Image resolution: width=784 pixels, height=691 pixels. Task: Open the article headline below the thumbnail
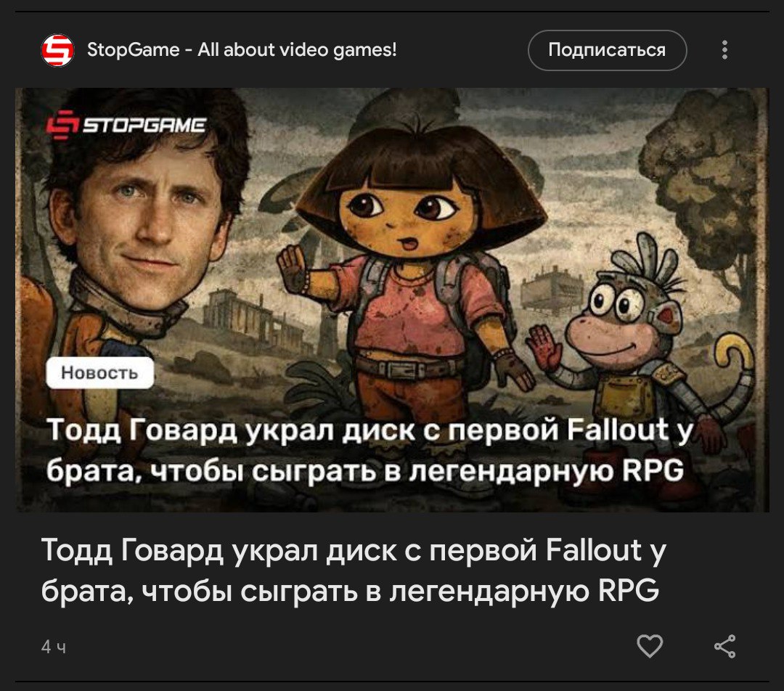coord(353,570)
